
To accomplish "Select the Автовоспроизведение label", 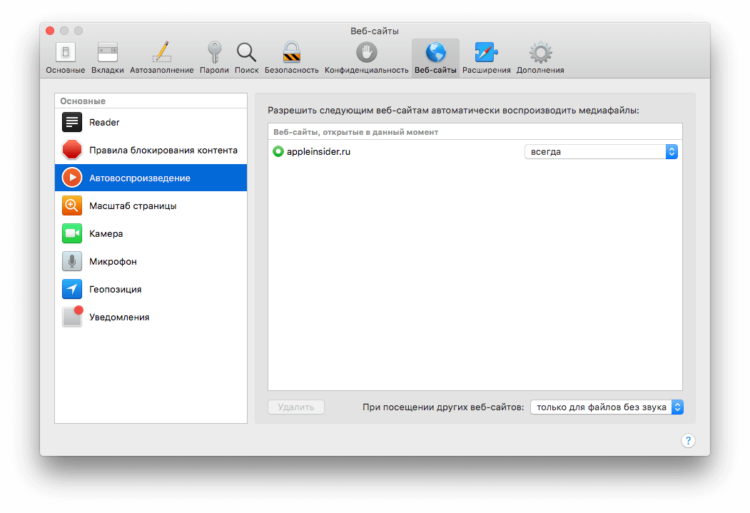I will [x=140, y=178].
